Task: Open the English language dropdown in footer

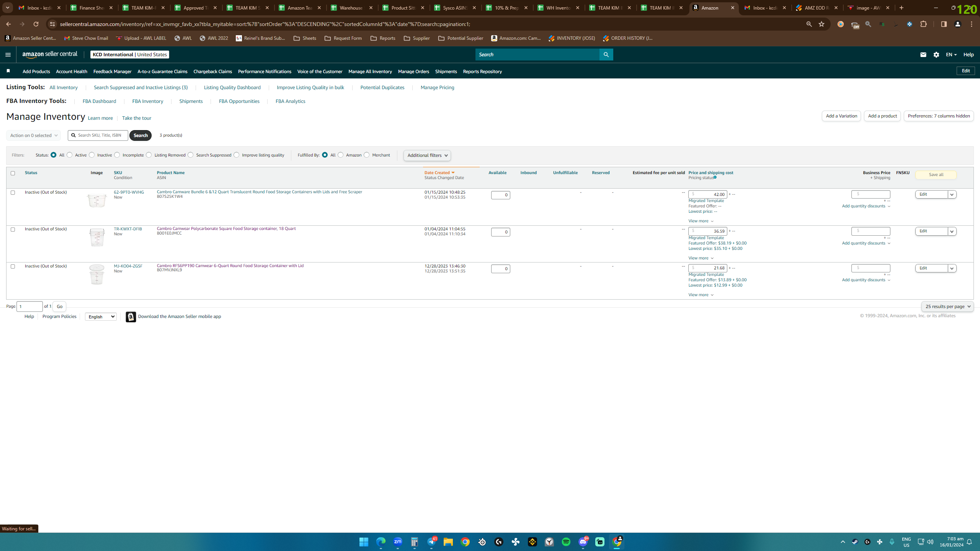Action: pos(101,316)
